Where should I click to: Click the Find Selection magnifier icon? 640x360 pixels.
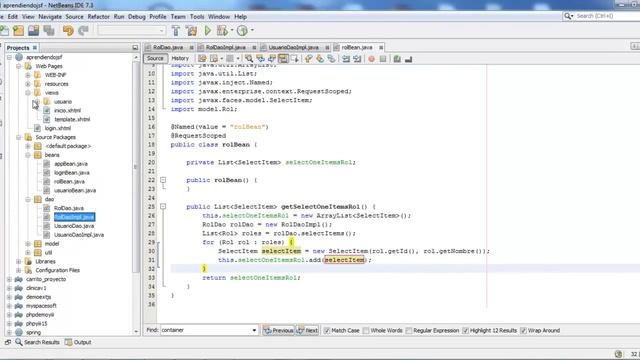click(x=249, y=59)
